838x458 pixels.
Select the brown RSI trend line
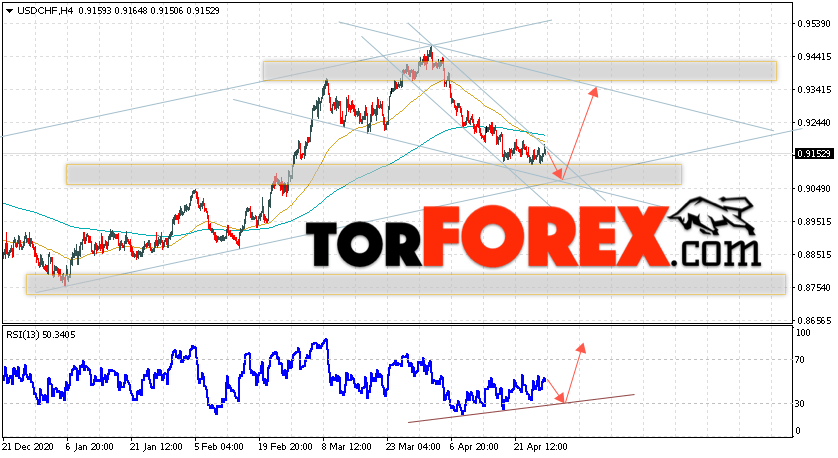pyautogui.click(x=521, y=409)
